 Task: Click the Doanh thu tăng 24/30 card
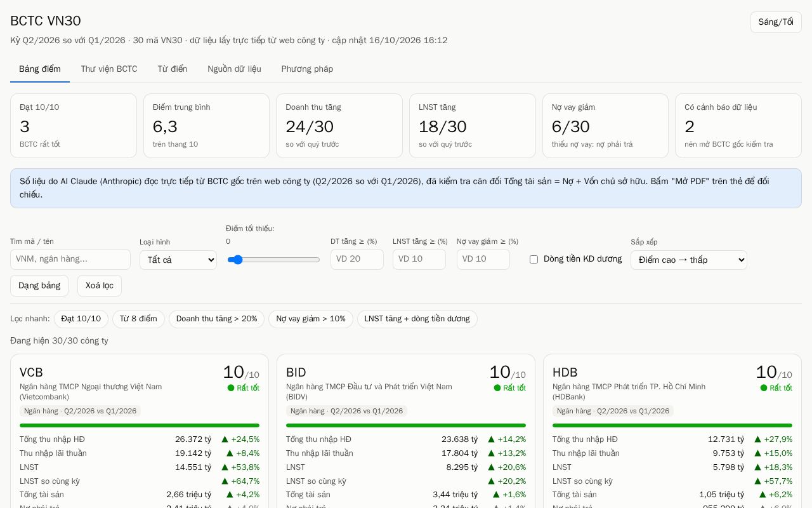point(339,126)
